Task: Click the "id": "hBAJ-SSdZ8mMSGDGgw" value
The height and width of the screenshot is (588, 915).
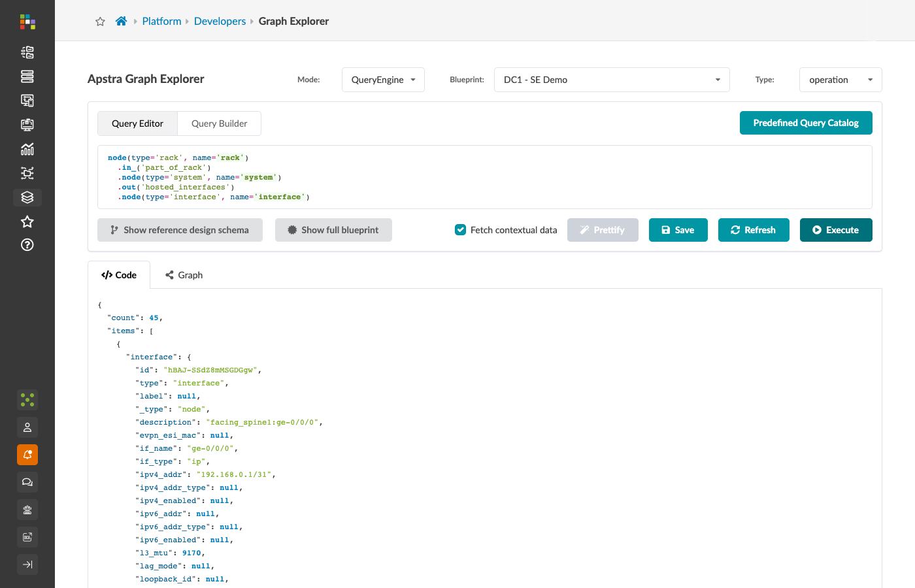Action: pyautogui.click(x=210, y=370)
